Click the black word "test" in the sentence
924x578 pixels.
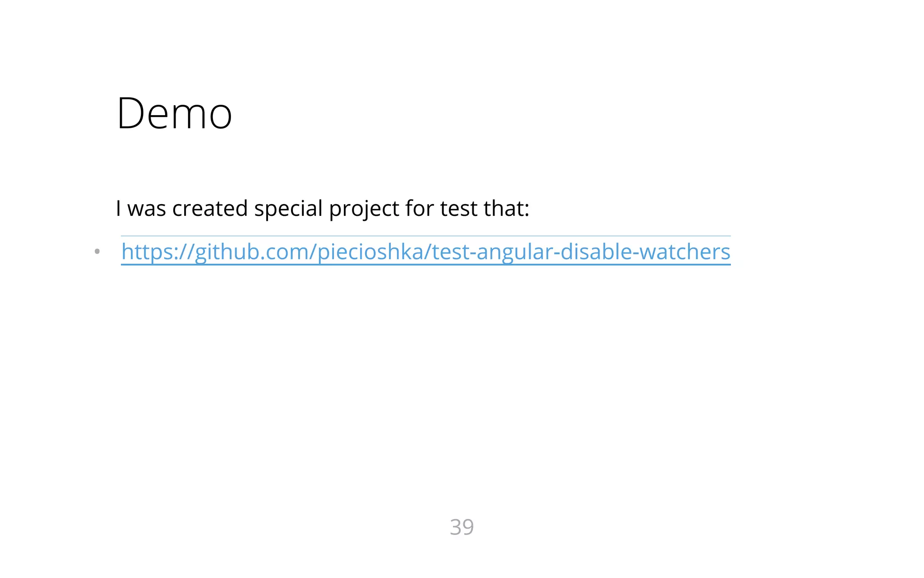pyautogui.click(x=458, y=209)
